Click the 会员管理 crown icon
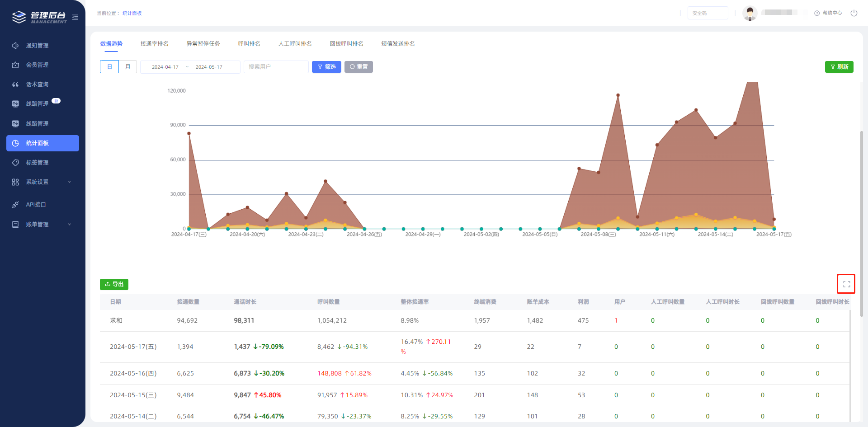The image size is (868, 427). coord(15,65)
